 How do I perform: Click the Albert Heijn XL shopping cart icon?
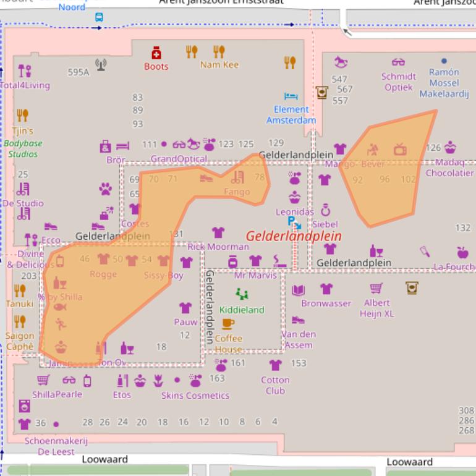tap(376, 288)
